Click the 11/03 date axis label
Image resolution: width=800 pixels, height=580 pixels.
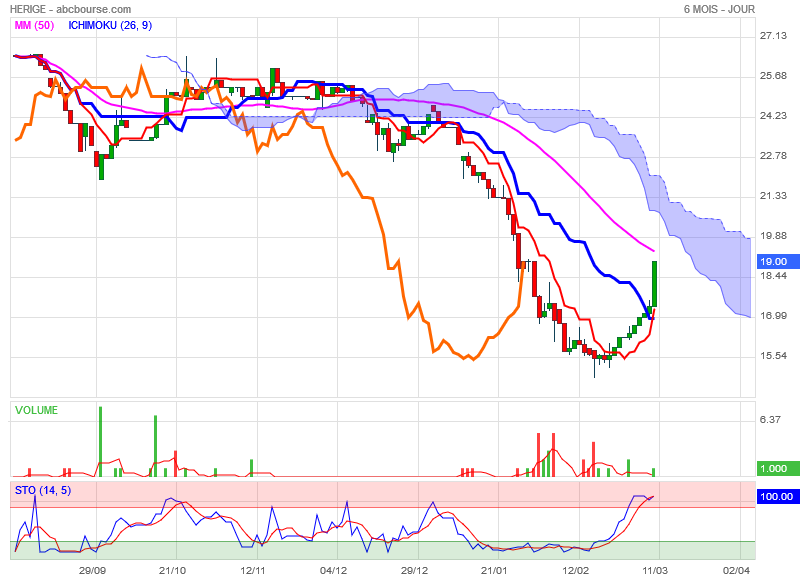(x=655, y=570)
